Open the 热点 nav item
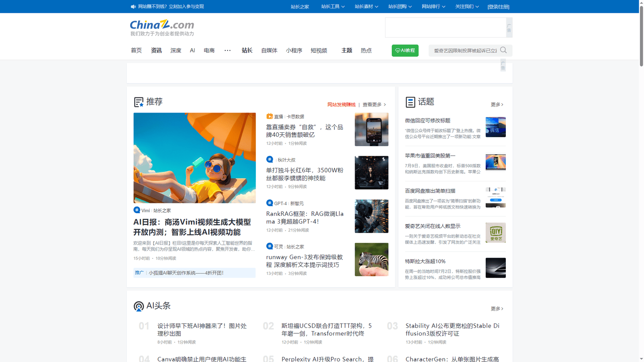Viewport: 644px width, 362px height. tap(366, 51)
